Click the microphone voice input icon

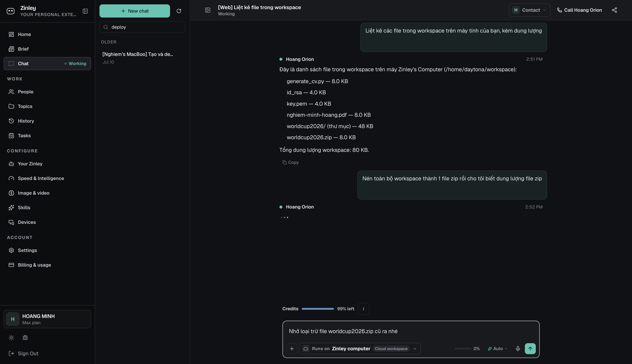pyautogui.click(x=518, y=348)
